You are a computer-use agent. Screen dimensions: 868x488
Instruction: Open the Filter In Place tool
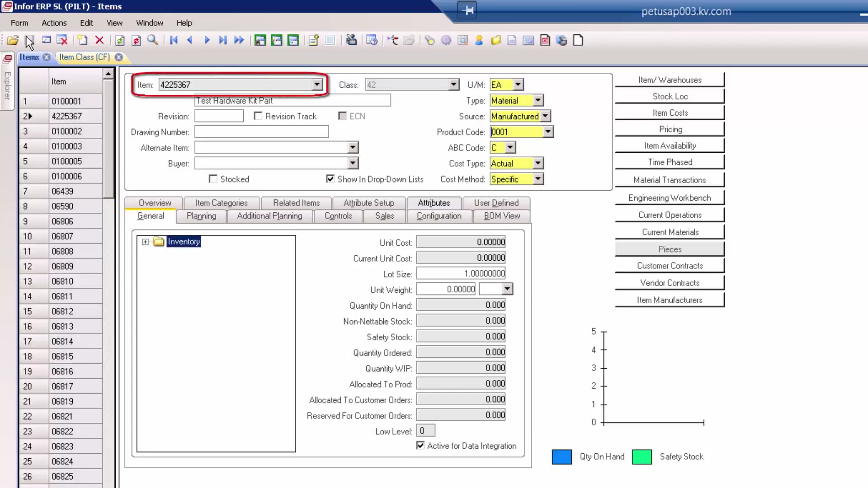(x=46, y=40)
